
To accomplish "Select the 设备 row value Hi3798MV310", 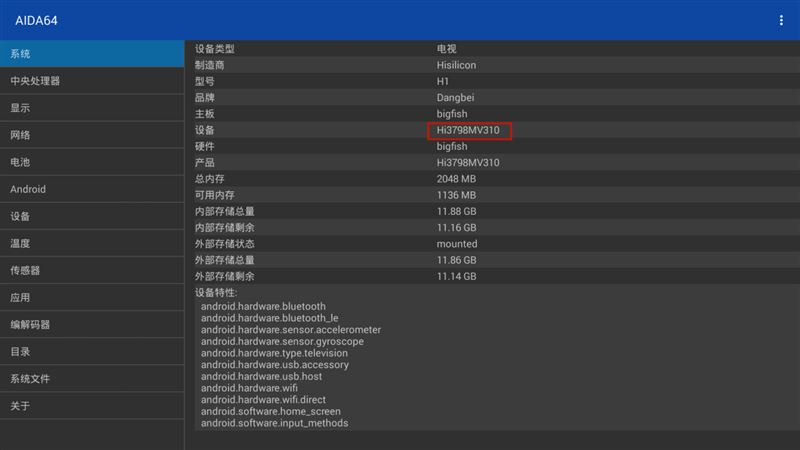I will tap(468, 130).
